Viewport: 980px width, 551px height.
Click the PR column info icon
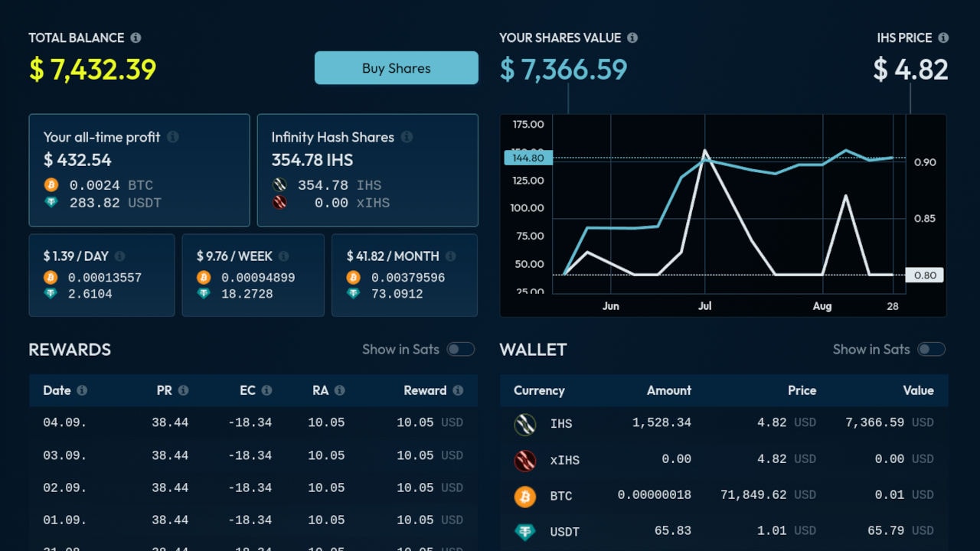[x=183, y=390]
